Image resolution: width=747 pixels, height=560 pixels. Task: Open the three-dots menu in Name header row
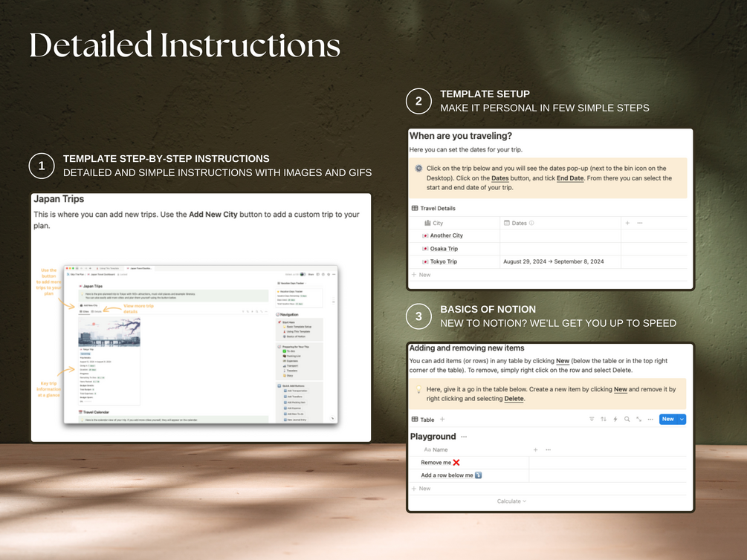(548, 449)
